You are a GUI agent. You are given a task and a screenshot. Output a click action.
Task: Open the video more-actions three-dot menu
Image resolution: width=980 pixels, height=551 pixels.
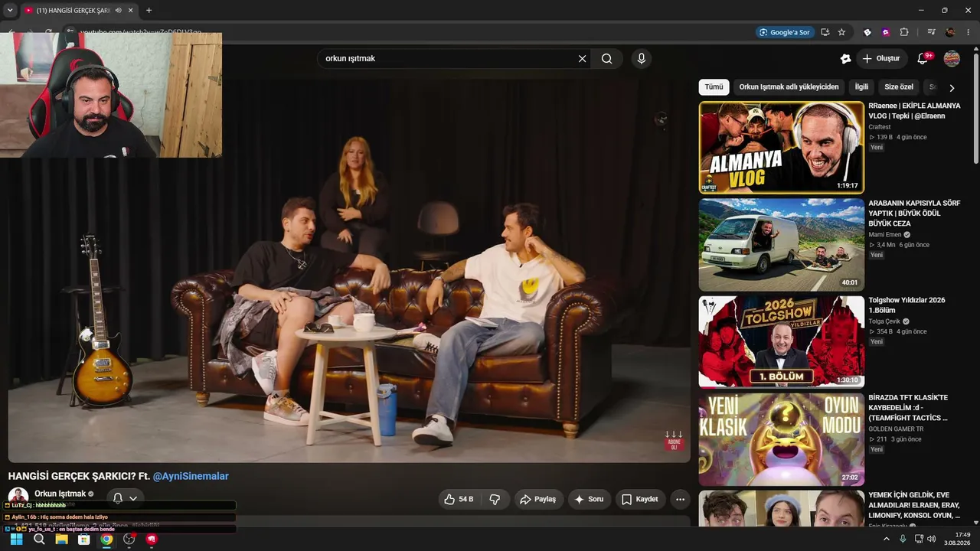pos(680,499)
